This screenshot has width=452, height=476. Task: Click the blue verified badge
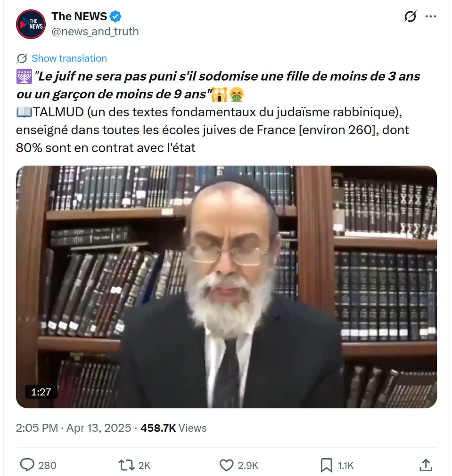coord(115,16)
